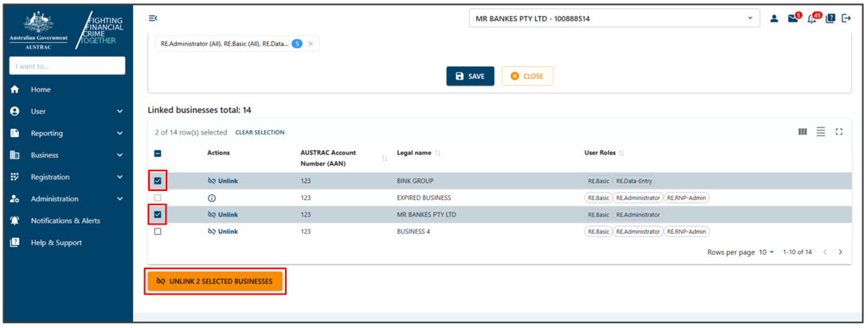Click the EXPIRED BUSINESS legal name cell
The width and height of the screenshot is (868, 328).
click(x=424, y=197)
